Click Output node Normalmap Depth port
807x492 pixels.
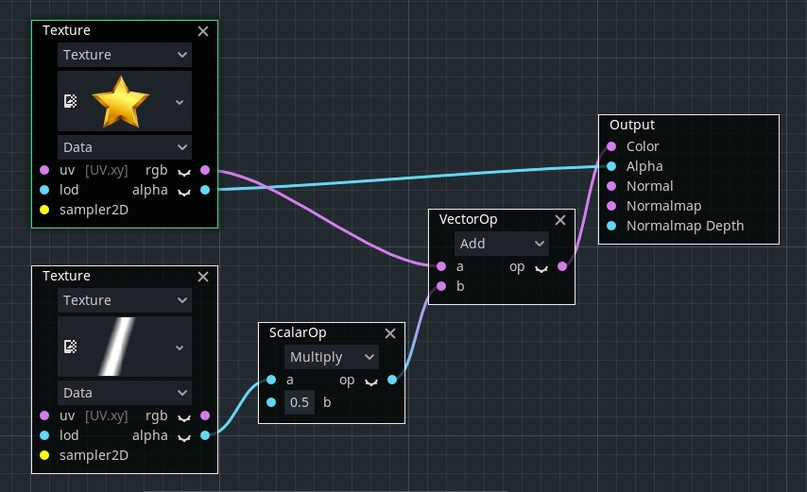point(611,225)
